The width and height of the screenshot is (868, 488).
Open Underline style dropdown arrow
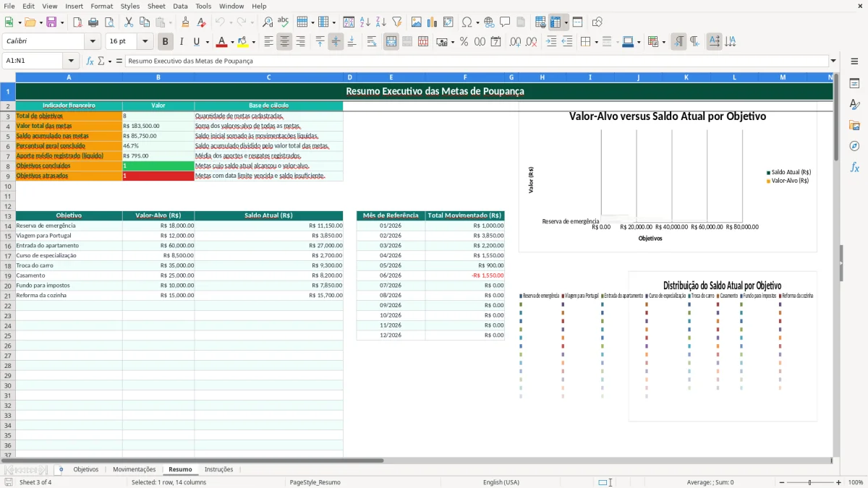click(207, 42)
